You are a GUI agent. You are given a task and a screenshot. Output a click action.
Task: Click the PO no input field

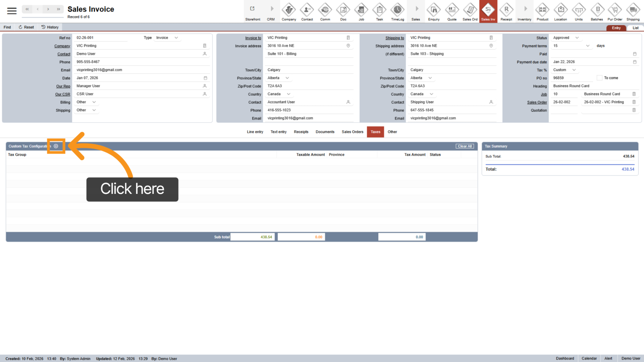click(x=572, y=78)
